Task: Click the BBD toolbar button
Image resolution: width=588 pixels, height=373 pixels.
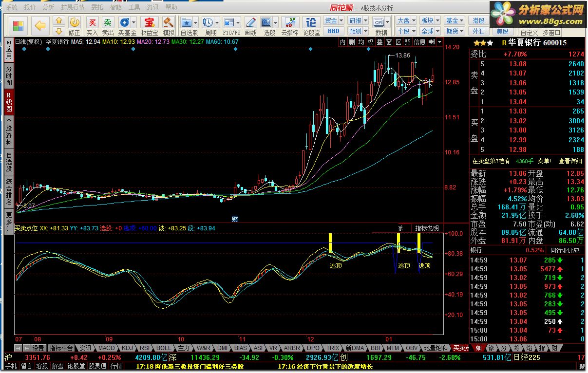Action: pos(333,31)
